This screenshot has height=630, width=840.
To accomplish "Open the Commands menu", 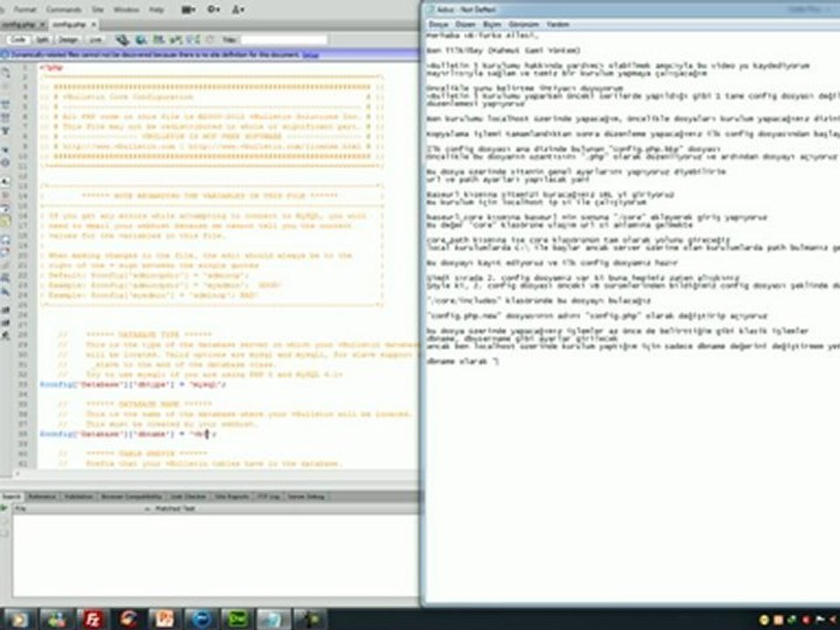I will [x=63, y=10].
